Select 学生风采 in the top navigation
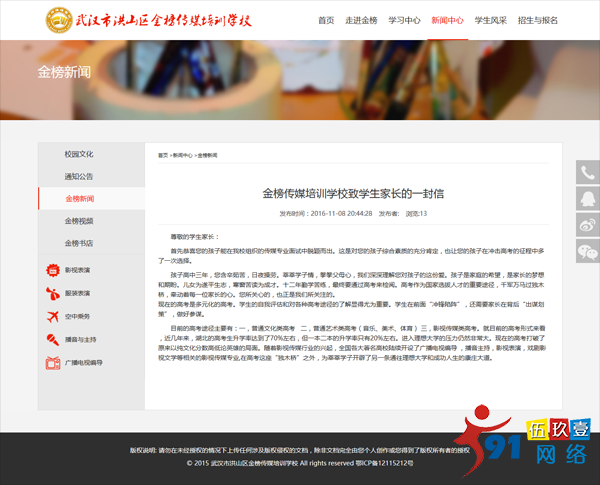The width and height of the screenshot is (600, 485). pos(490,20)
